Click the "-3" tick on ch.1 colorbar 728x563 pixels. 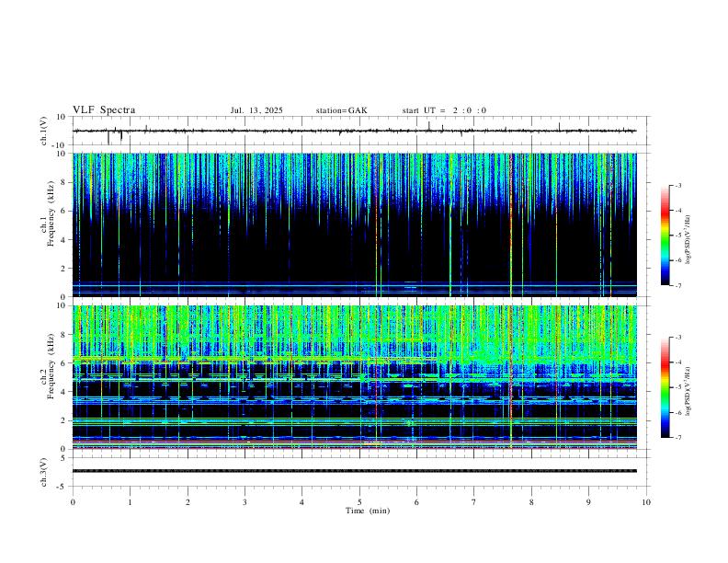[x=677, y=185]
